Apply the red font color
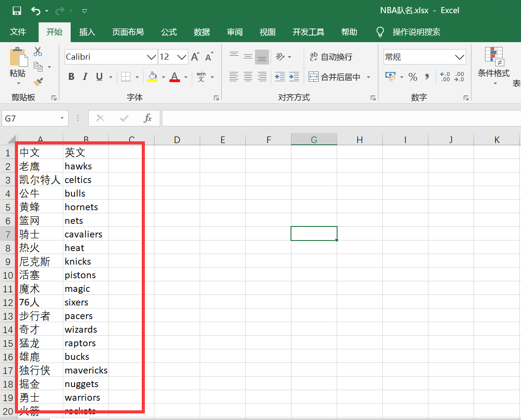 (x=175, y=77)
